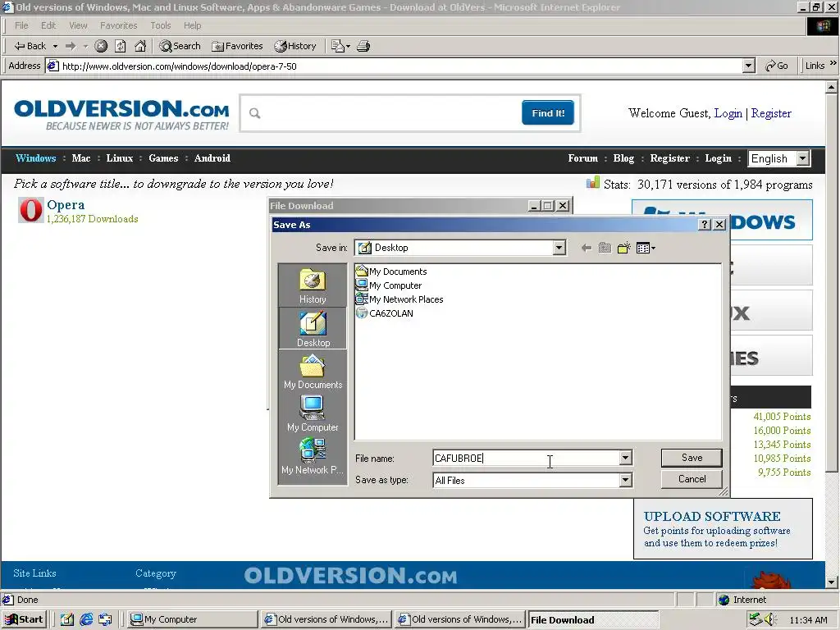The image size is (840, 630).
Task: Click the File name input field
Action: point(526,458)
